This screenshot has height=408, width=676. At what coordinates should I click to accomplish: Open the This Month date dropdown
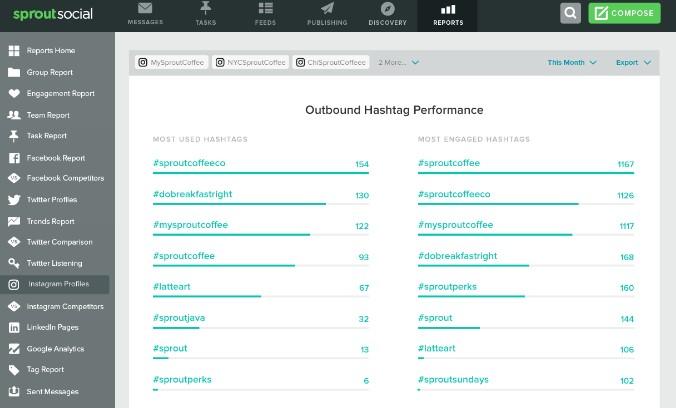click(572, 62)
